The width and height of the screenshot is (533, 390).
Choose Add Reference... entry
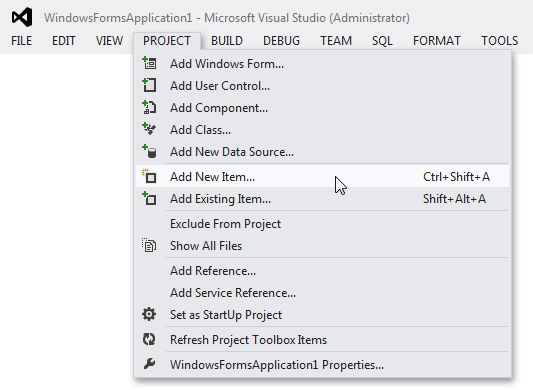pyautogui.click(x=322, y=271)
